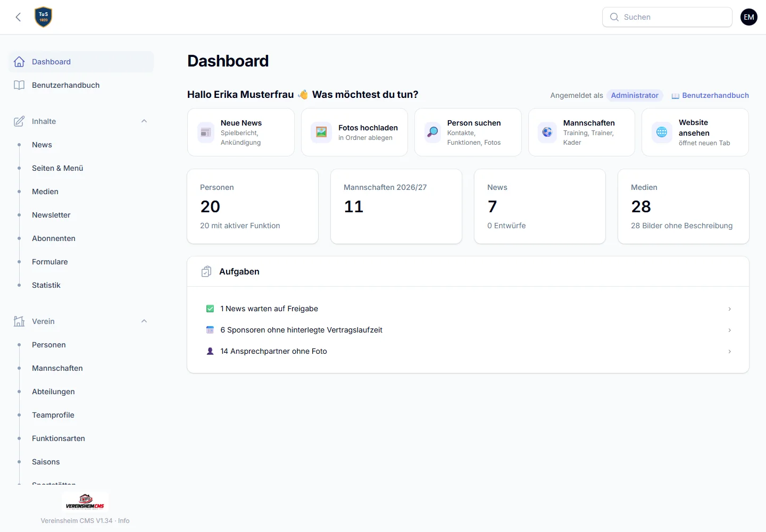Collapse the Verein section chevron
The image size is (766, 532).
point(144,321)
